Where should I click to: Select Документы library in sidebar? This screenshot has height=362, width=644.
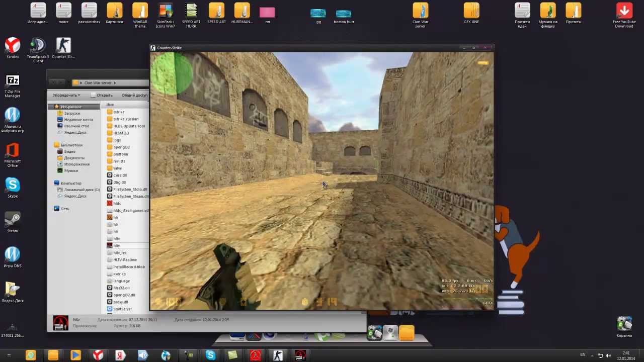click(x=74, y=158)
